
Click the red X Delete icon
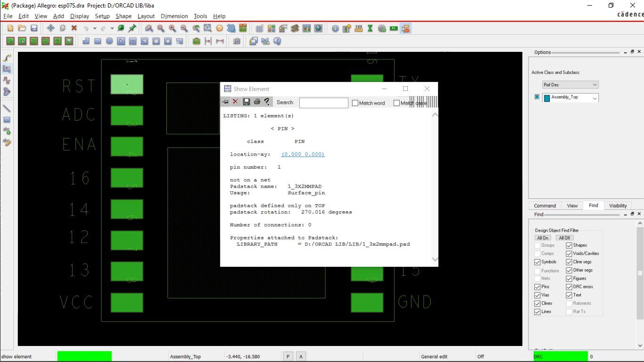(x=74, y=28)
